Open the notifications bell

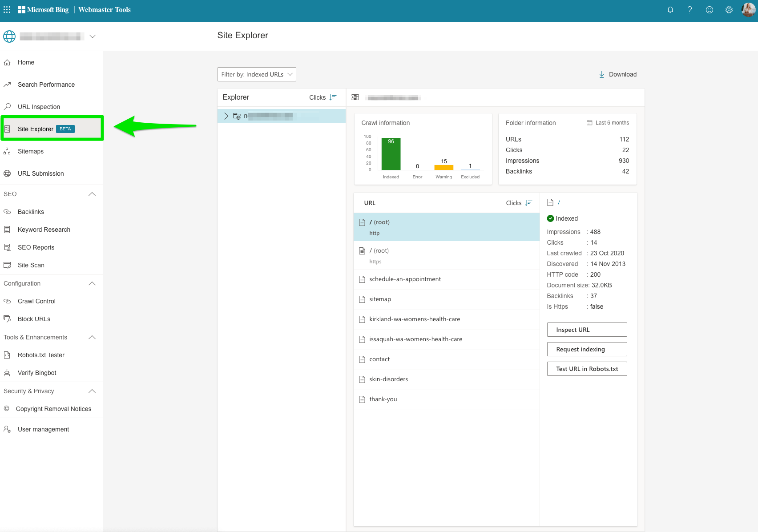670,9
